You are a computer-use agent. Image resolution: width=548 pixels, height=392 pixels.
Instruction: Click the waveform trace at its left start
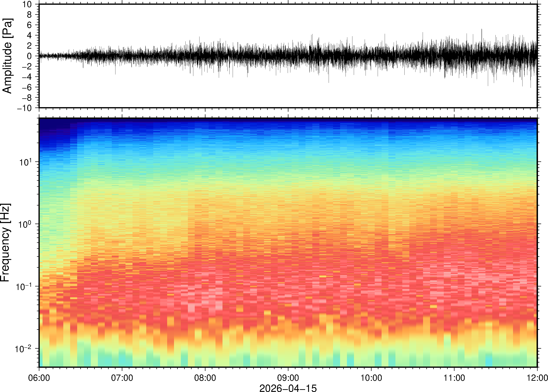point(40,56)
